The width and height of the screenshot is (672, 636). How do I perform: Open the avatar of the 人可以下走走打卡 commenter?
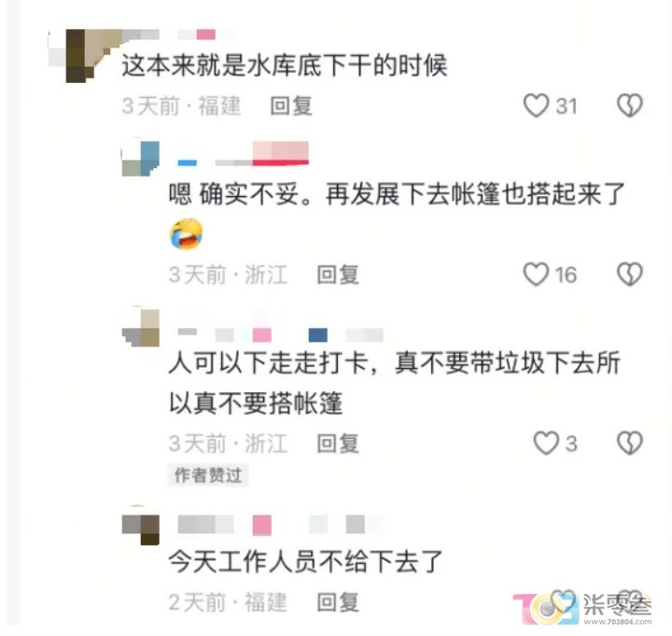tap(141, 327)
